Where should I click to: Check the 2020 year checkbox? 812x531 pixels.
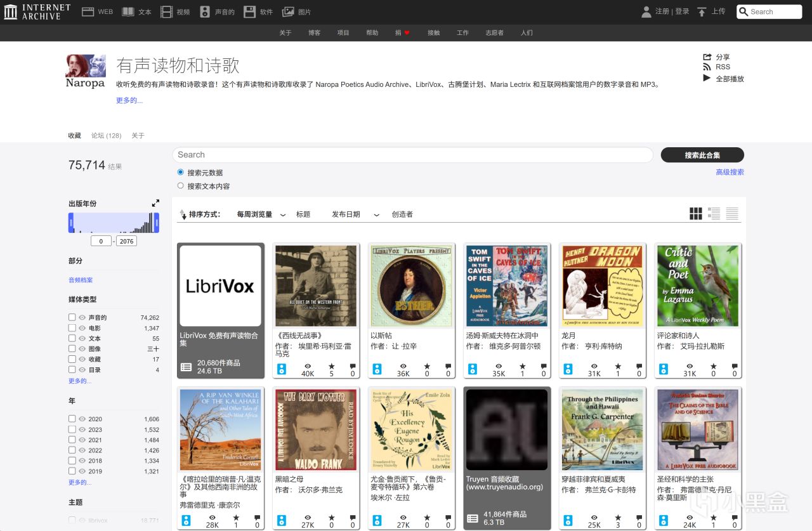click(x=72, y=419)
